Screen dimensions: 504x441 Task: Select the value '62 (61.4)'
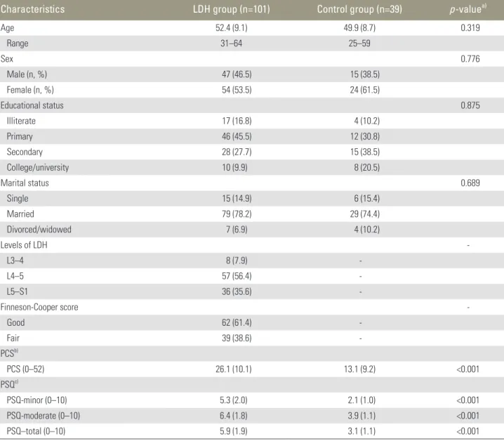click(x=237, y=322)
